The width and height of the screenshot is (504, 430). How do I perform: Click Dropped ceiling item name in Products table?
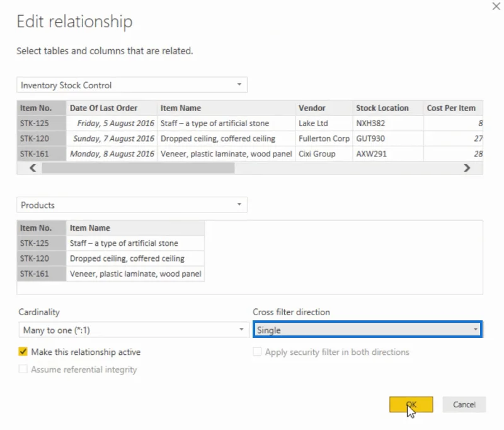coord(135,259)
